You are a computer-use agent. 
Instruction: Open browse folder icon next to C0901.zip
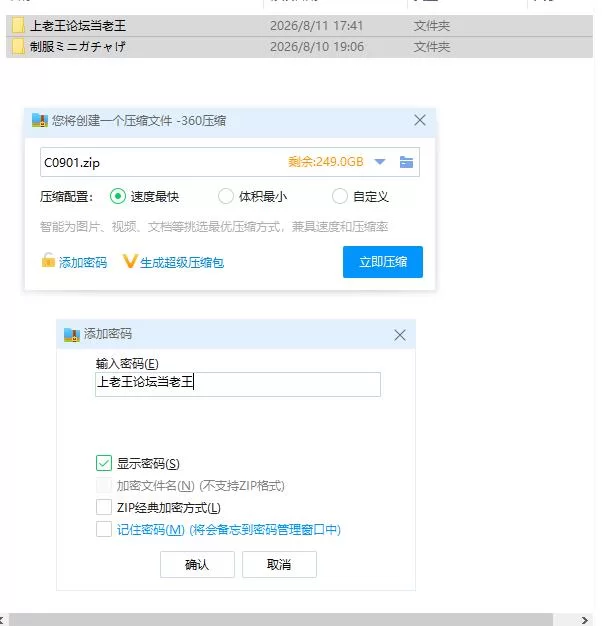coord(406,162)
